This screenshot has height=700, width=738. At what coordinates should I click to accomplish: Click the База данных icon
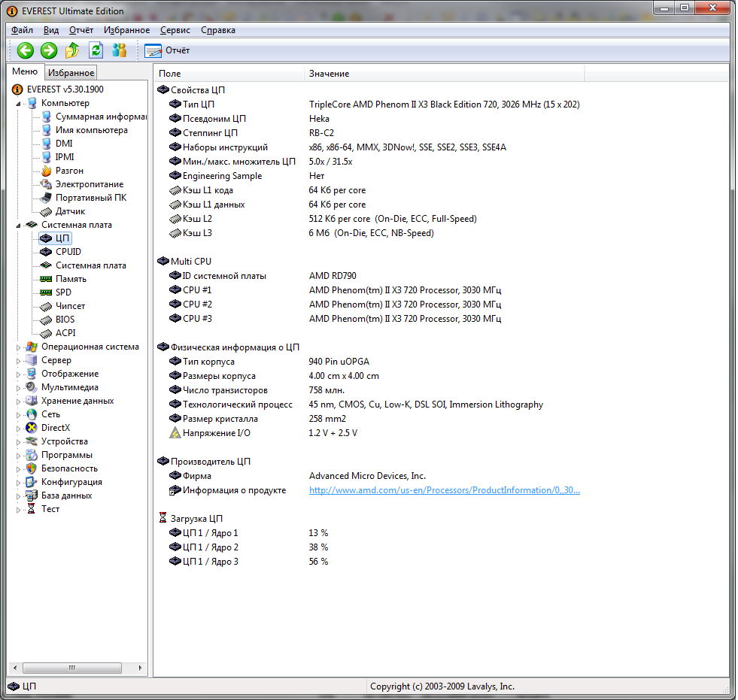point(32,495)
